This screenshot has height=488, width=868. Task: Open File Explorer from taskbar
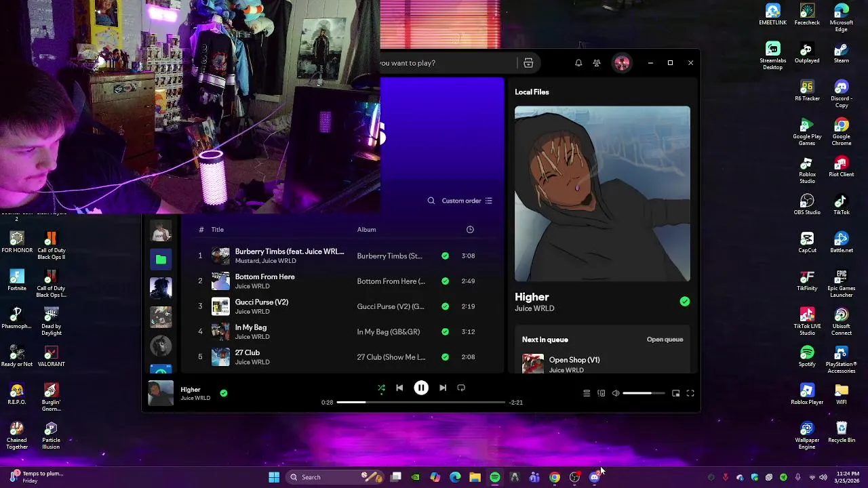[x=475, y=477]
